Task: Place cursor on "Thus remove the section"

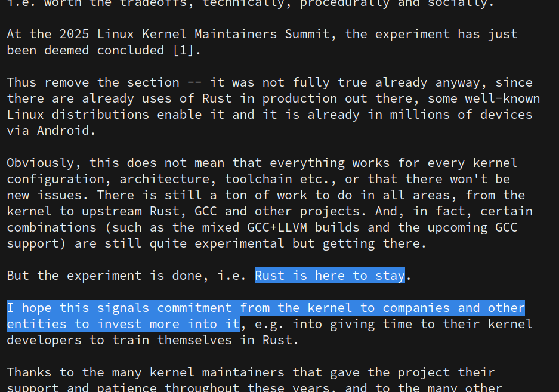Action: [x=92, y=82]
